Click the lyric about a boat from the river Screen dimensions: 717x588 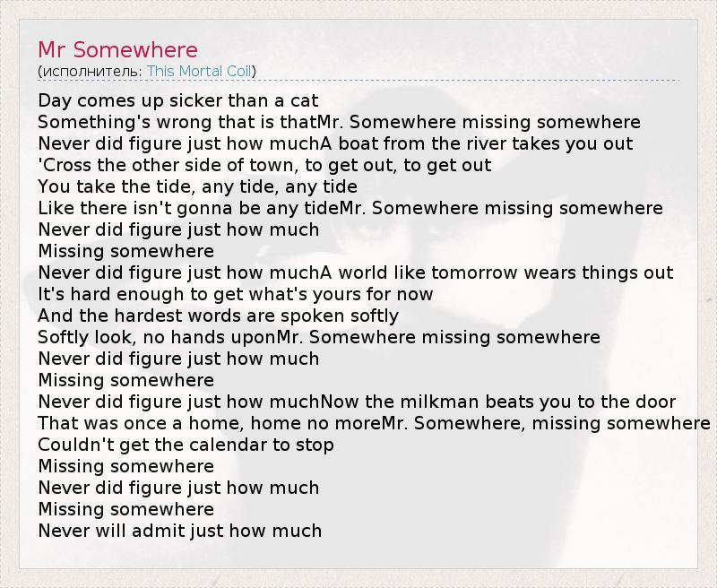335,143
